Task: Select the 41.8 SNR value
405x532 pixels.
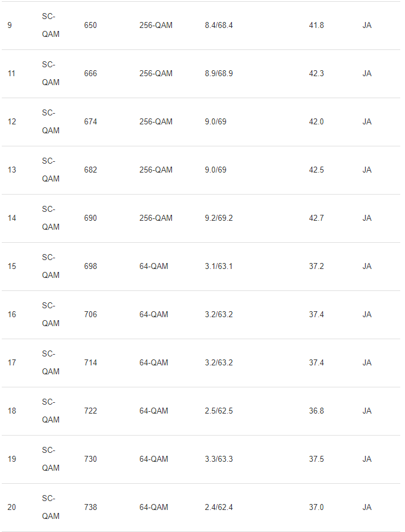Action: point(316,26)
